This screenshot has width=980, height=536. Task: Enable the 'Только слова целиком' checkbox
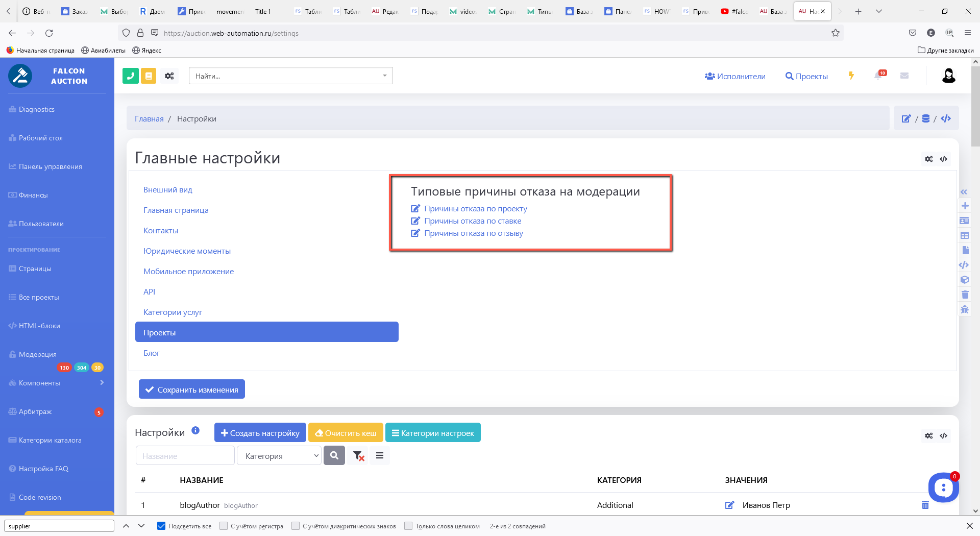(408, 526)
